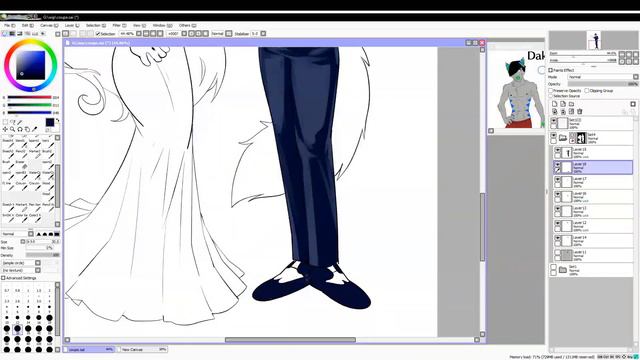Select the hand pan tool
Image resolution: width=640 pixels, height=360 pixels.
tap(27, 129)
